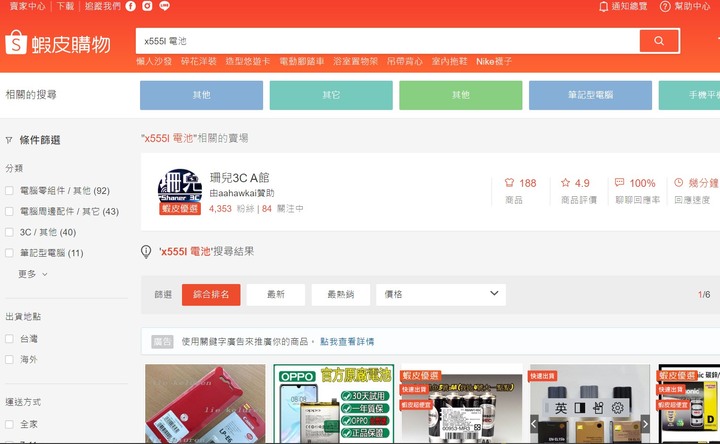Check the 電腦周邊配件 / 其它 (43) filter

click(9, 211)
